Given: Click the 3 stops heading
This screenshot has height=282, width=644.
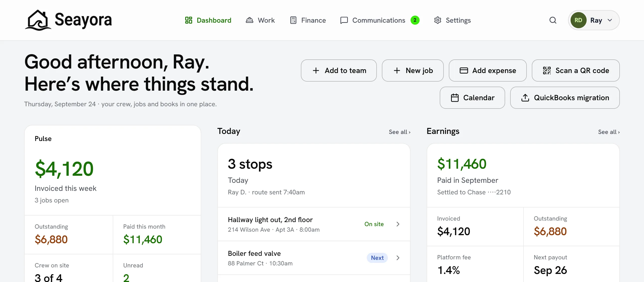Looking at the screenshot, I should coord(250,164).
